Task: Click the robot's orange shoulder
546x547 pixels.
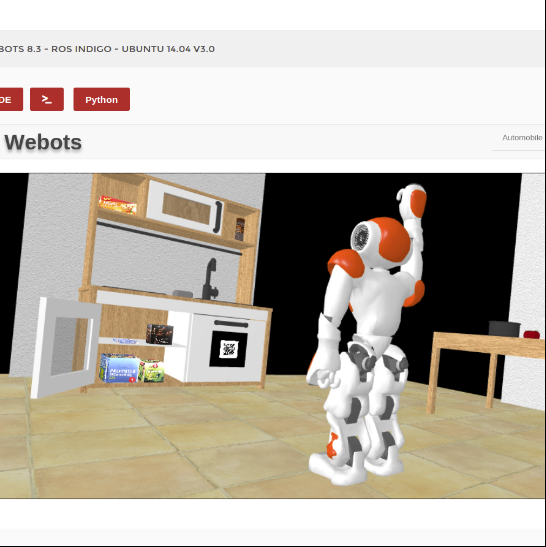Action: click(346, 263)
